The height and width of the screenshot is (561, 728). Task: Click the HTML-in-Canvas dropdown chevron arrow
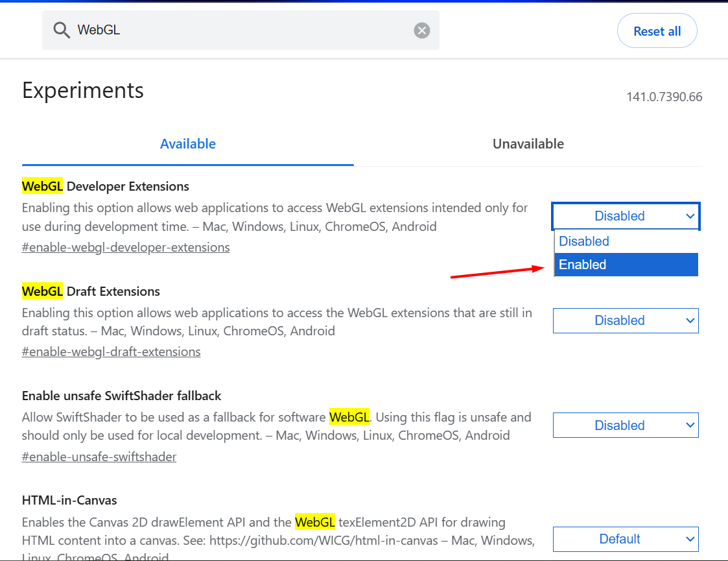click(690, 539)
